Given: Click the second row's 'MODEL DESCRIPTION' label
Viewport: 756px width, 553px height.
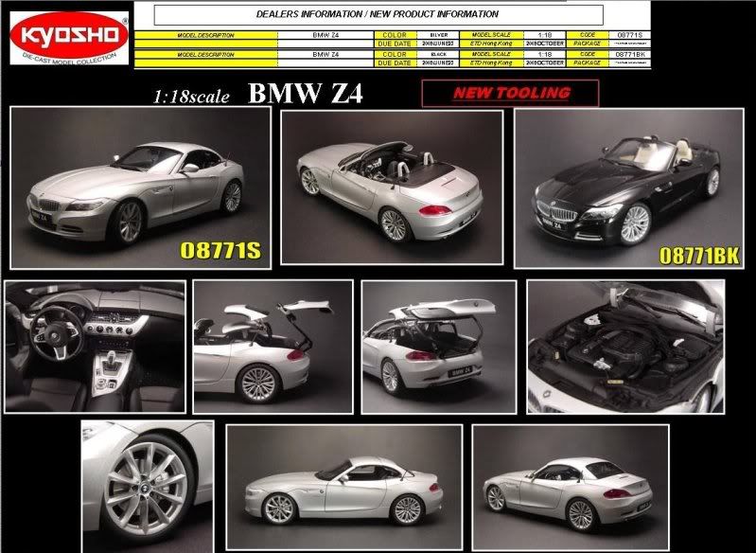Looking at the screenshot, I should 206,55.
